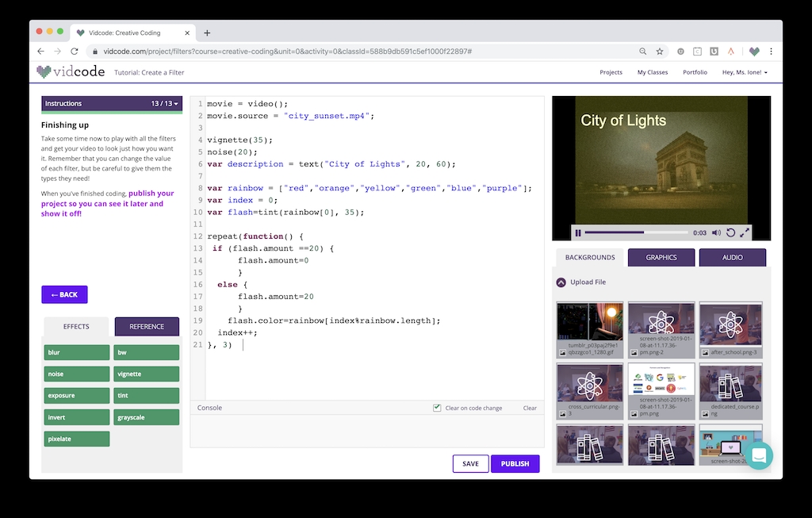Screen dimensions: 812x518
Task: Open the chat support bubble
Action: coord(758,455)
